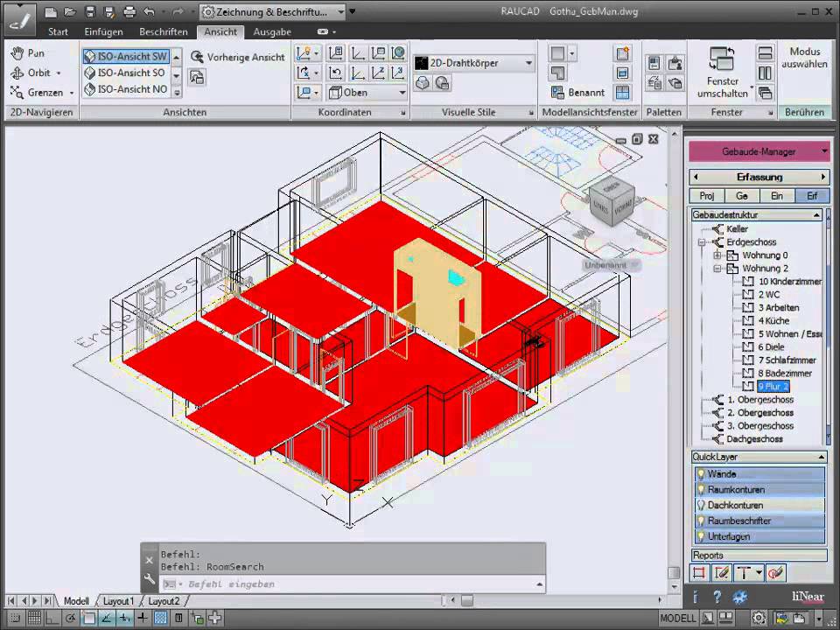The height and width of the screenshot is (630, 840).
Task: Select 2. Obergeschoss in the tree
Action: (760, 412)
